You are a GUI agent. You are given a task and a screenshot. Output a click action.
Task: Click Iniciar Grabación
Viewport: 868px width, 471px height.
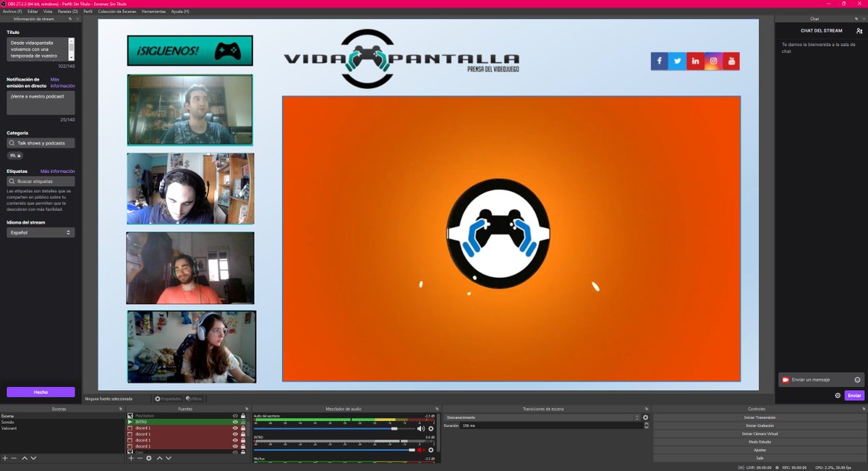(759, 425)
